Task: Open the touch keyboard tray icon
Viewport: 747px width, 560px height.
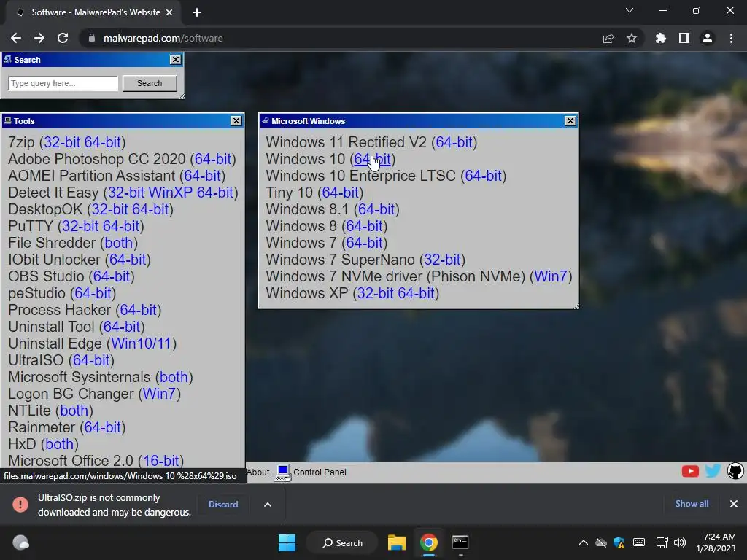Action: (639, 542)
